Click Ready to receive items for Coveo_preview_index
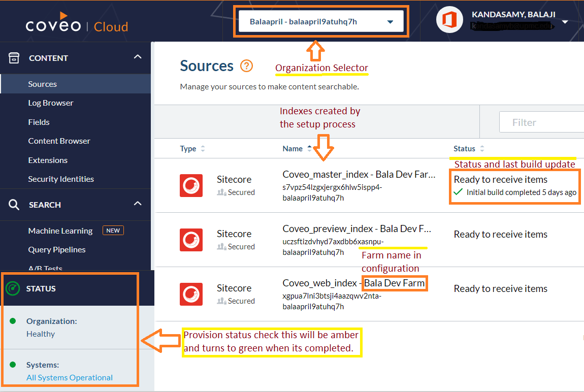 (x=500, y=234)
